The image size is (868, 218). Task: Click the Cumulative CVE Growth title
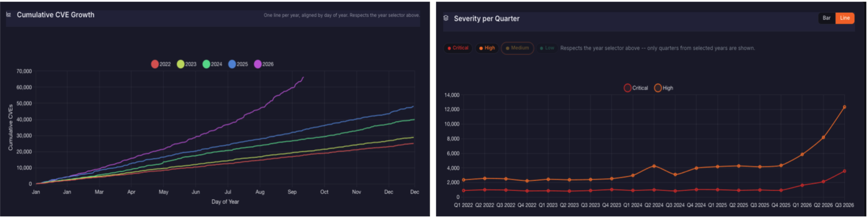(x=56, y=15)
